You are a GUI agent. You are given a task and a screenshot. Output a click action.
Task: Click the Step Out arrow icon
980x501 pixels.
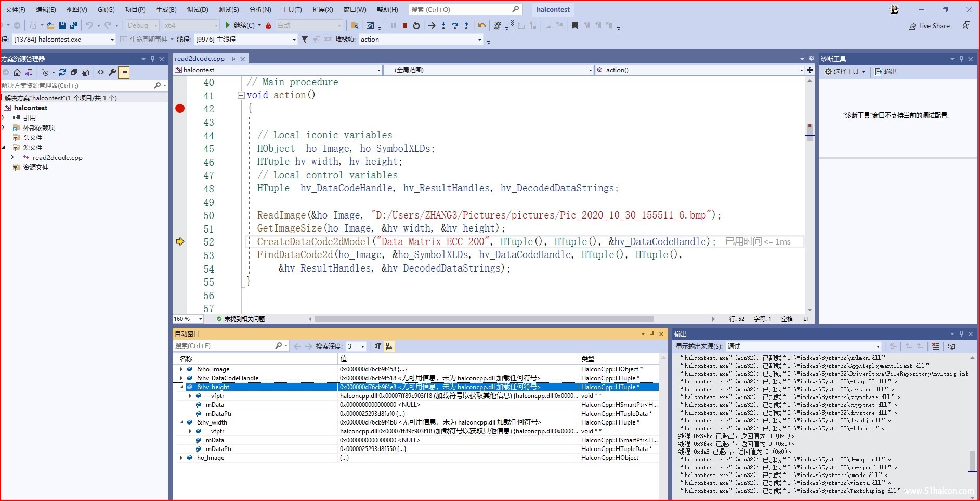466,25
